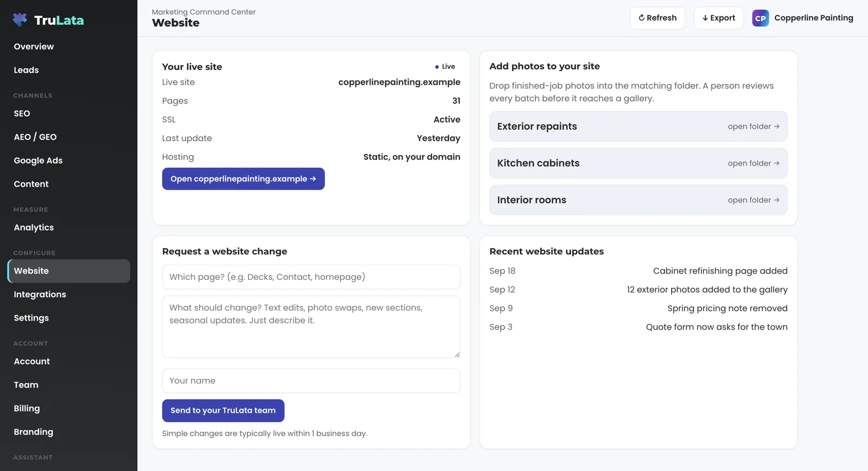The height and width of the screenshot is (471, 868).
Task: Select the Website sidebar item
Action: pos(69,271)
